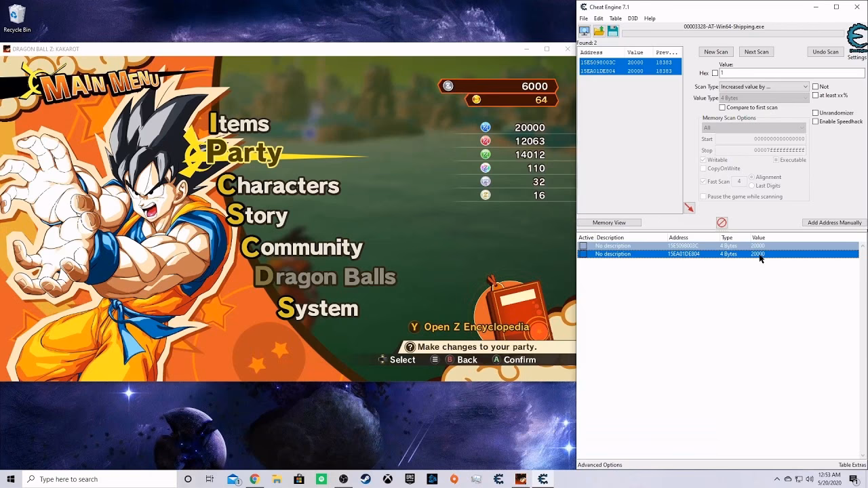Select Dragon Balls in game menu
Image resolution: width=868 pixels, height=488 pixels.
point(325,277)
